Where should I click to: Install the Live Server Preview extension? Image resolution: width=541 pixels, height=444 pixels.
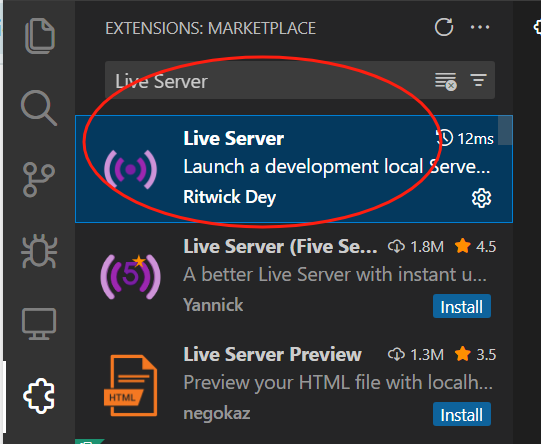[462, 414]
